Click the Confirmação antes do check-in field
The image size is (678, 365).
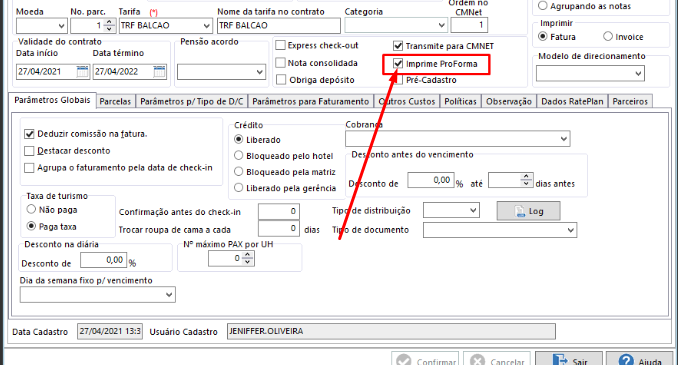pyautogui.click(x=279, y=211)
